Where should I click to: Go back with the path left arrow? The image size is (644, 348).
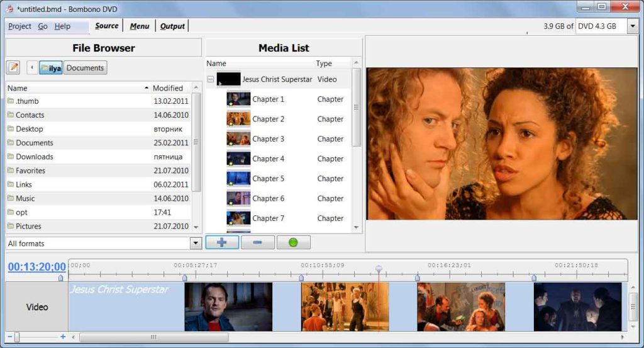tap(32, 67)
